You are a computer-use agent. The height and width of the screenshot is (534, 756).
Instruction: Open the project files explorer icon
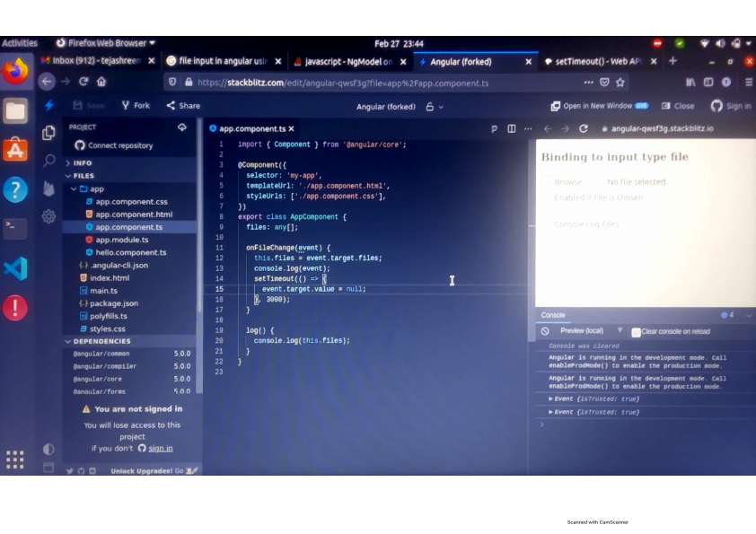[48, 133]
